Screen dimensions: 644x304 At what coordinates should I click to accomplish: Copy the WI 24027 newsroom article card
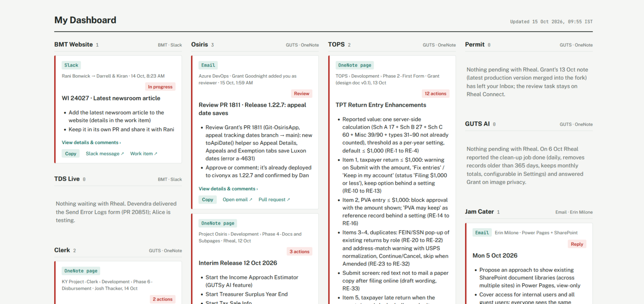tap(71, 154)
